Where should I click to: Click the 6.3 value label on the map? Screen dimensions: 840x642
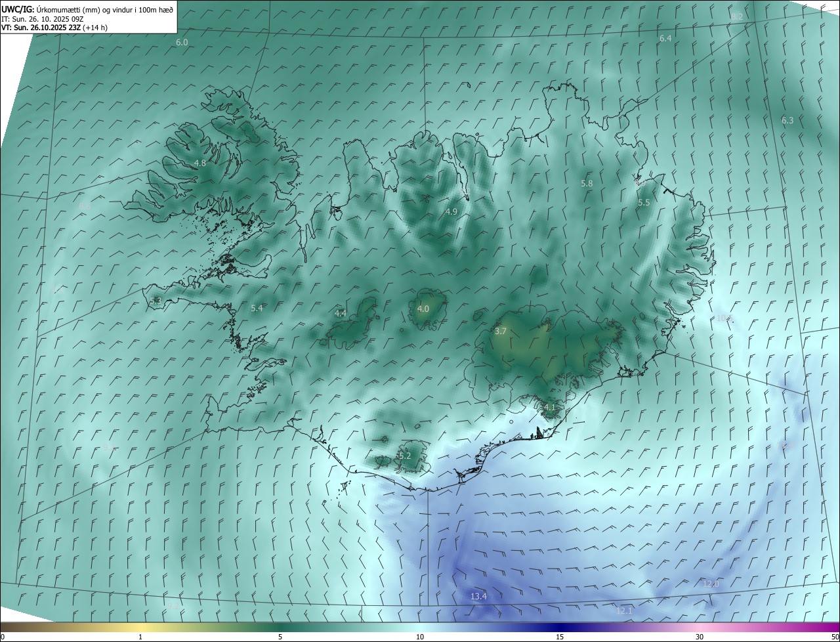[x=787, y=121]
